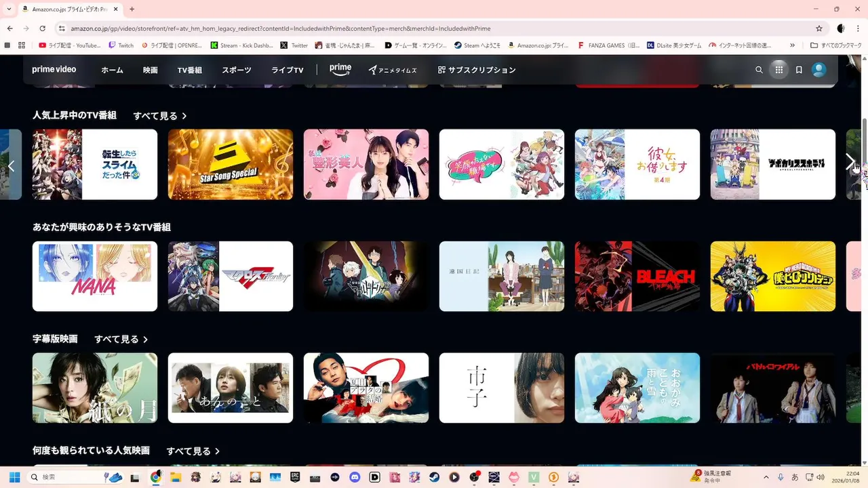Open site information icon in address bar
The height and width of the screenshot is (488, 868).
tap(62, 28)
